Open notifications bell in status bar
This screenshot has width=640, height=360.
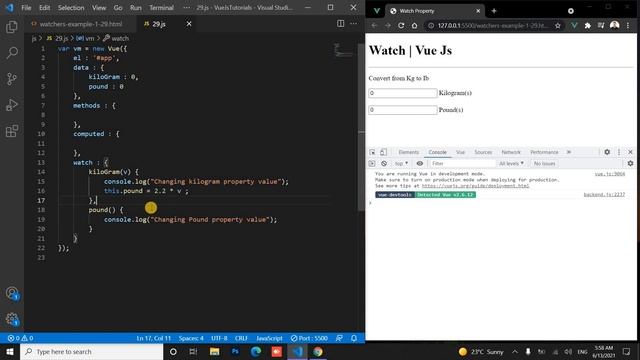click(x=354, y=338)
